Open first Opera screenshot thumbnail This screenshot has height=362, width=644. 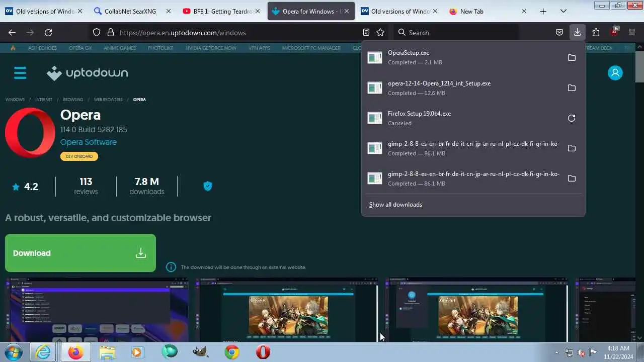pyautogui.click(x=97, y=310)
